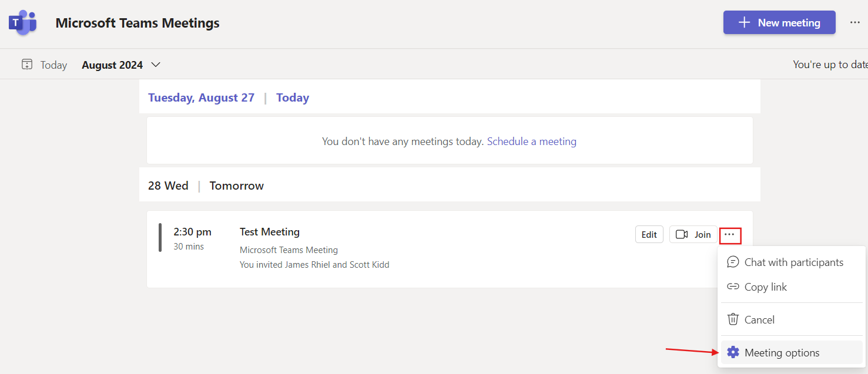Click the 30 mins duration text
Image resolution: width=868 pixels, height=374 pixels.
point(189,247)
